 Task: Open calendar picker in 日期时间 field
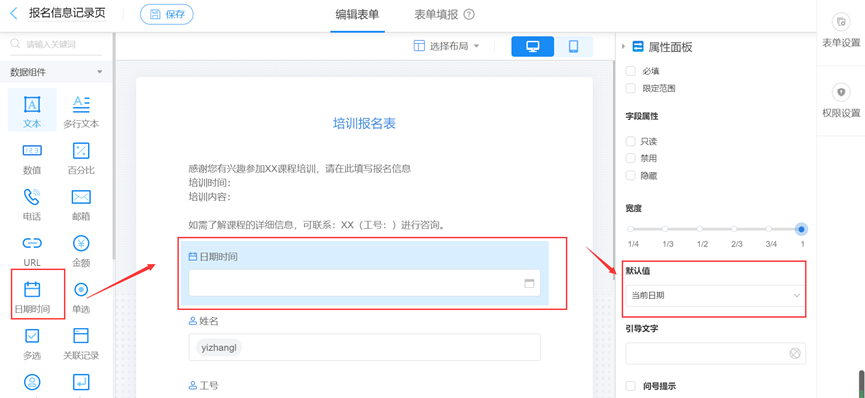[x=529, y=283]
